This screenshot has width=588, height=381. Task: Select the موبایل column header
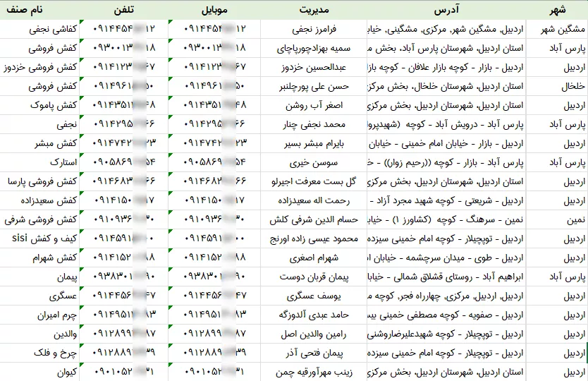214,10
